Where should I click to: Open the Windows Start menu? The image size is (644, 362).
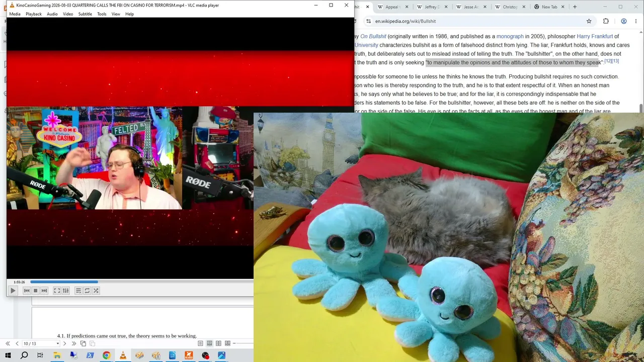[x=8, y=355]
